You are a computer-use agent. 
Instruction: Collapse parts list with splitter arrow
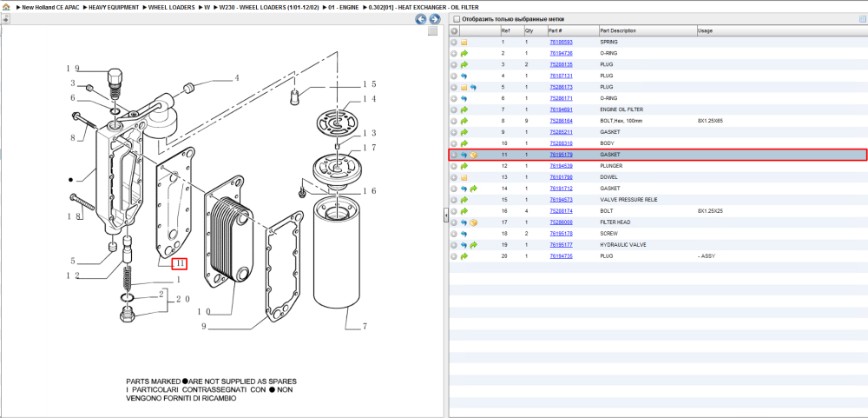point(445,216)
